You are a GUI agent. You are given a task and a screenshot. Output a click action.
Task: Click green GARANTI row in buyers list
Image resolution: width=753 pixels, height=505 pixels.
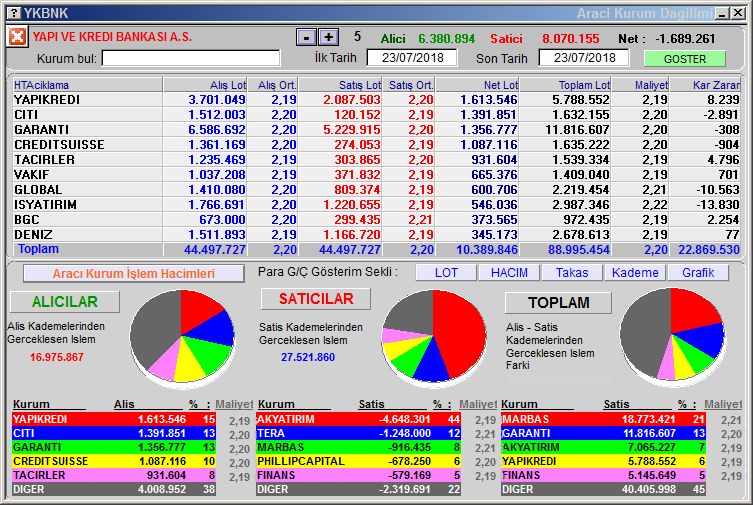114,447
